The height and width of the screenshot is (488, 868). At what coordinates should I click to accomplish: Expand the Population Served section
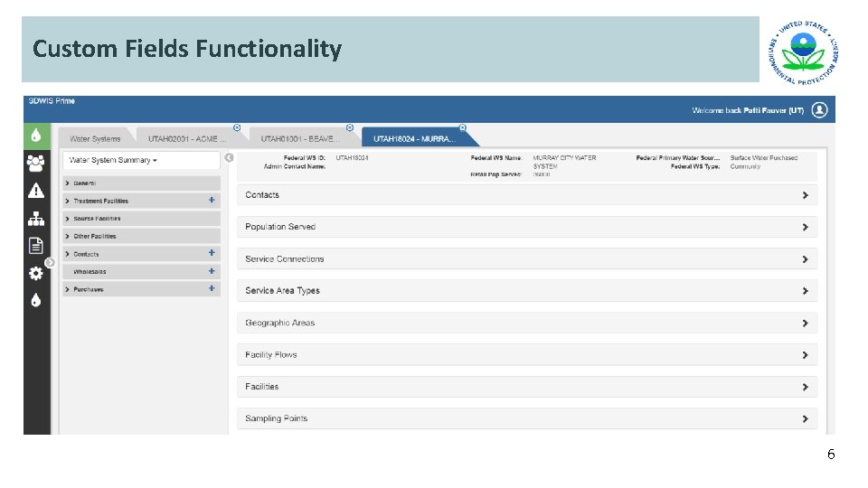(527, 227)
